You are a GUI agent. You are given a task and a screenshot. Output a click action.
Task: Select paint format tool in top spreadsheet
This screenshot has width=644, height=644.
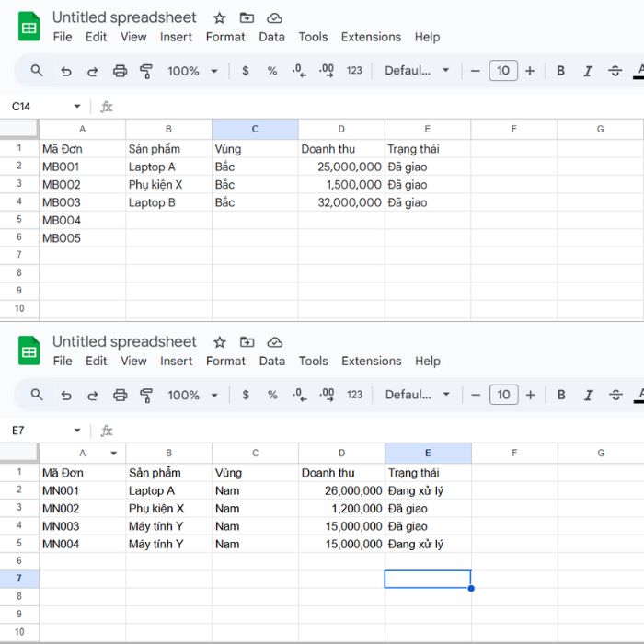tap(145, 71)
